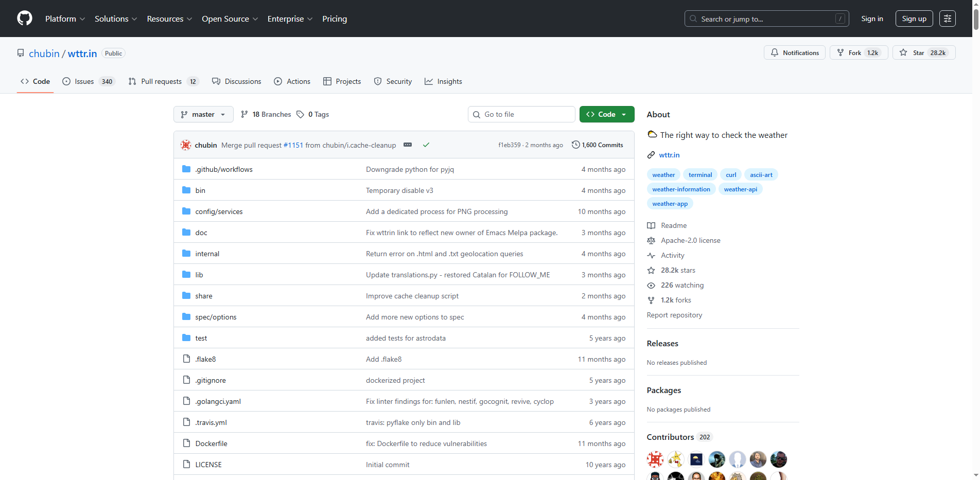Click the Notifications bell button
This screenshot has height=480, width=980.
(795, 52)
